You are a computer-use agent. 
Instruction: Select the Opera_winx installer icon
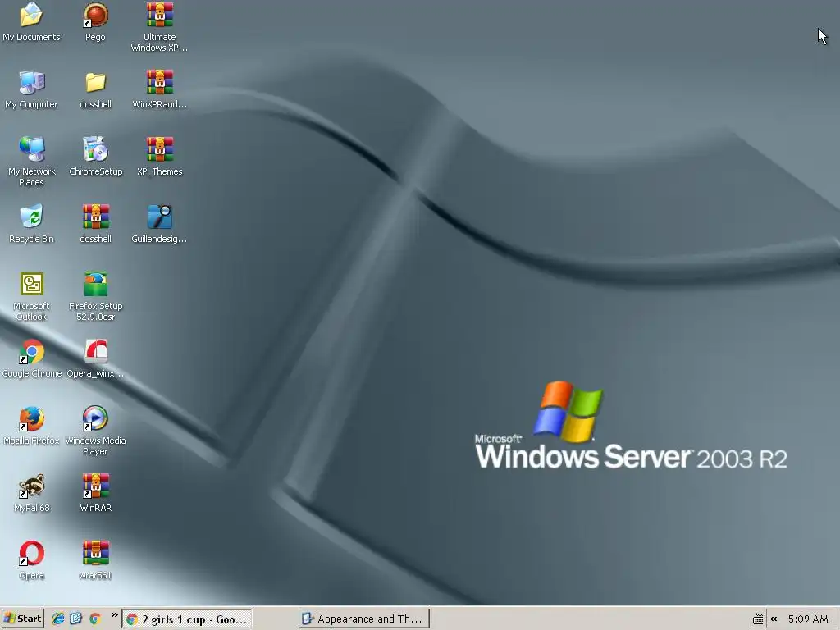pos(95,351)
